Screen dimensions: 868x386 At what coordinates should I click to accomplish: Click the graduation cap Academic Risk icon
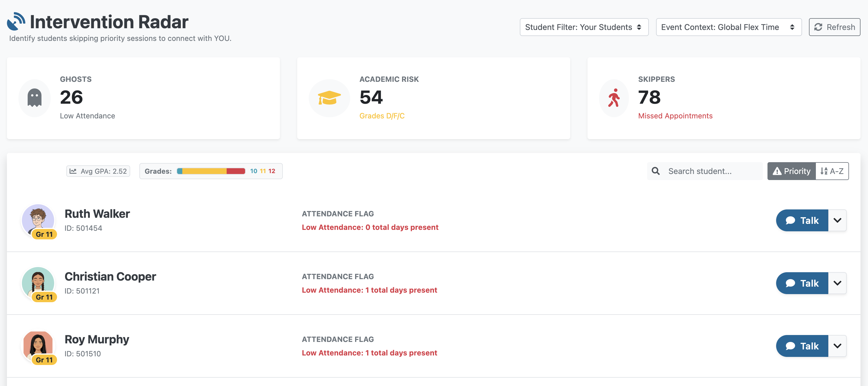pos(329,98)
